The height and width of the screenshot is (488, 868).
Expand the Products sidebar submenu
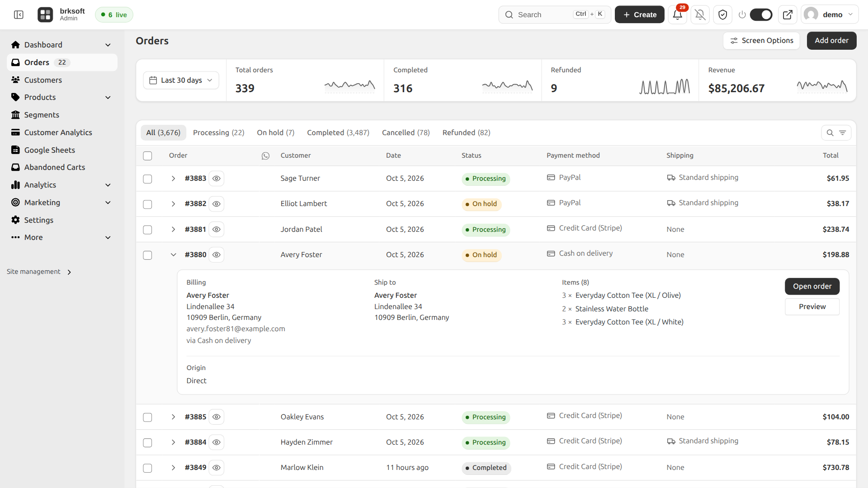coord(108,98)
